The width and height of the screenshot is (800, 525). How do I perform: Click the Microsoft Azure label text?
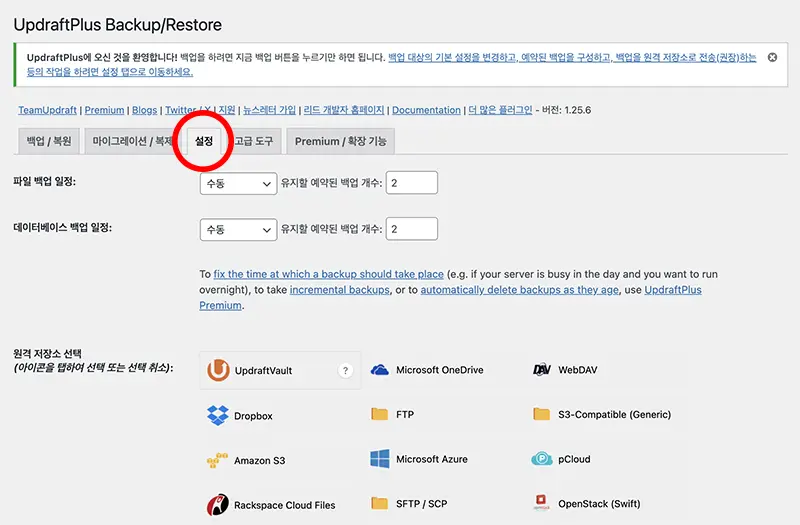point(432,459)
